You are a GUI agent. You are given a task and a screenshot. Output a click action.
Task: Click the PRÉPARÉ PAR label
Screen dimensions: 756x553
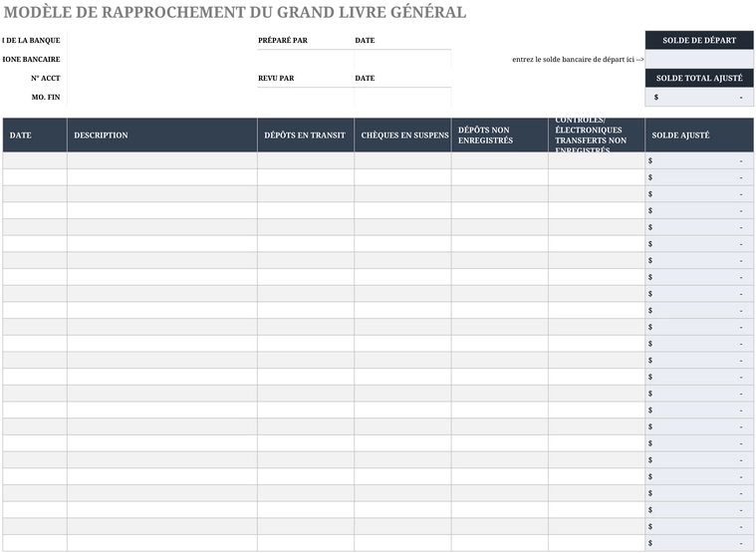283,41
